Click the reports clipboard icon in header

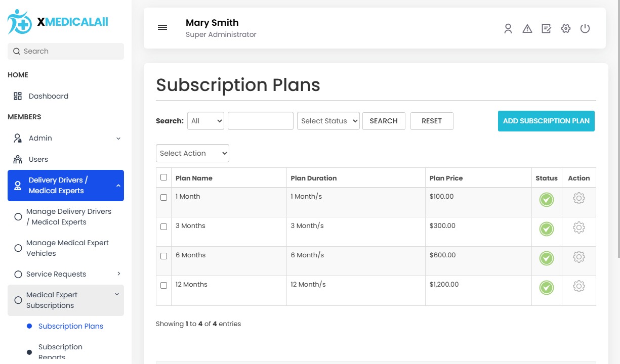546,29
